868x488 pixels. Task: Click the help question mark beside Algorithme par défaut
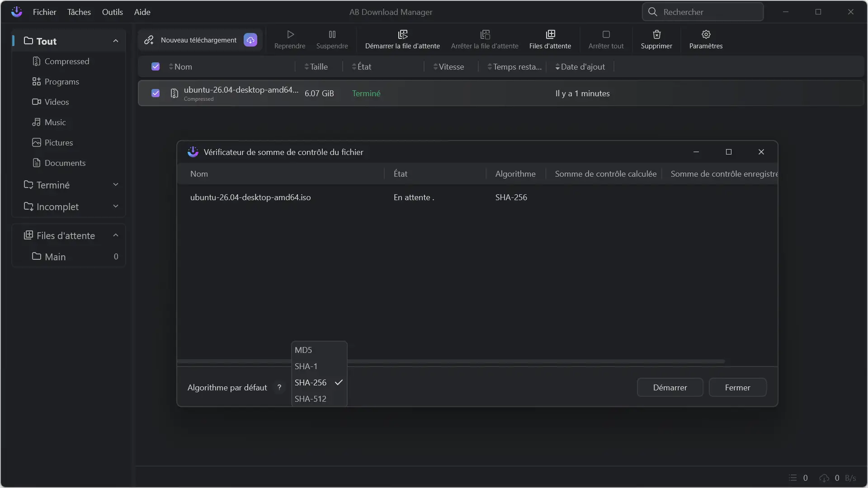pos(279,387)
